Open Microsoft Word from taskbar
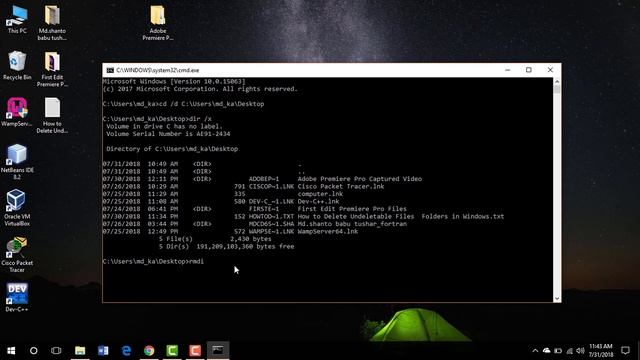The image size is (640, 360). click(103, 351)
